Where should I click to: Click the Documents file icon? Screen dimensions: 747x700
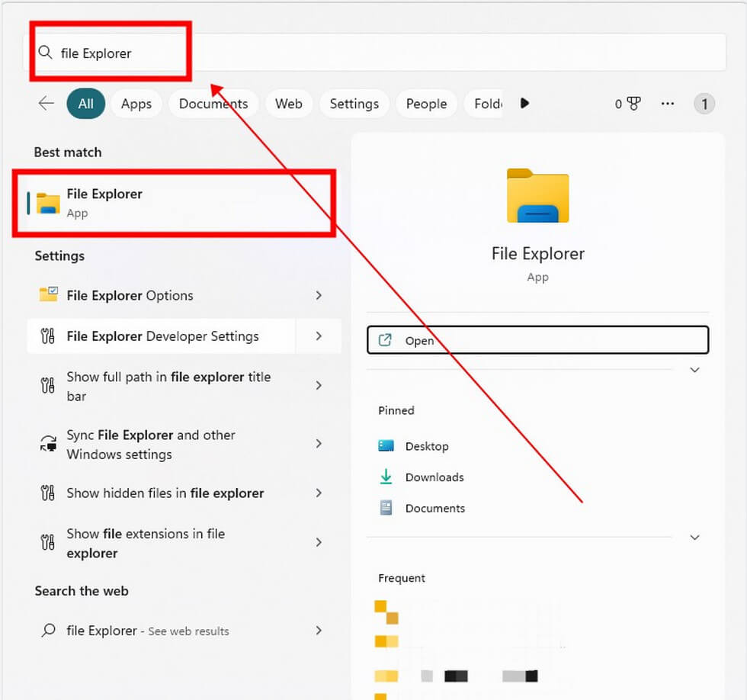386,508
